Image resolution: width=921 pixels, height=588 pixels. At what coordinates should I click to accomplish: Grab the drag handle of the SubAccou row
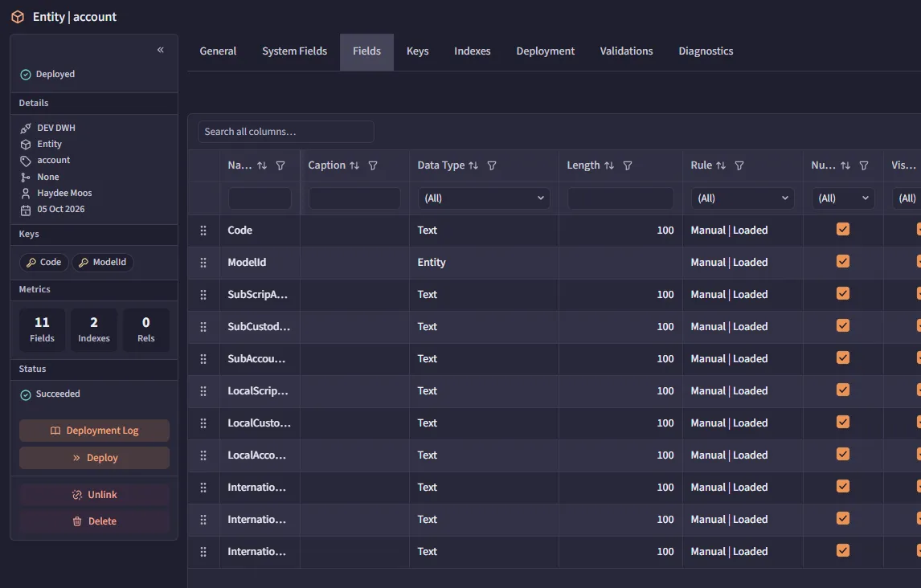(203, 358)
